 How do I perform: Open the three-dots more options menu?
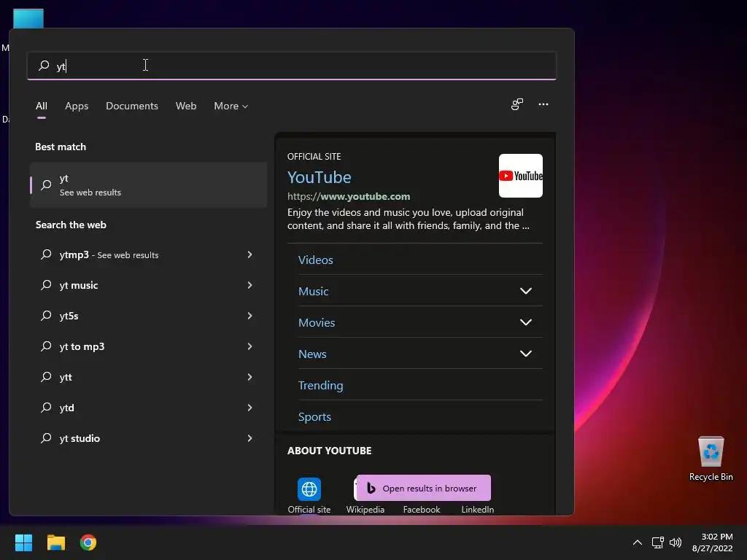(543, 104)
